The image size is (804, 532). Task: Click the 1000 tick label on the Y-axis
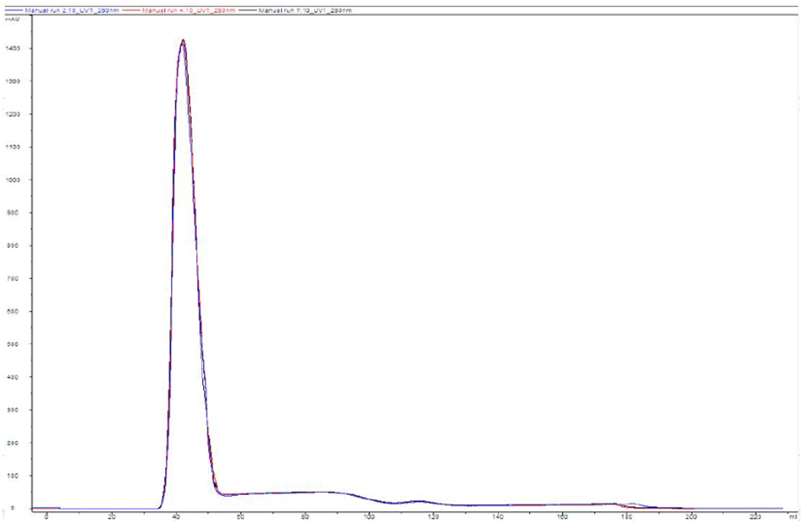[x=14, y=180]
